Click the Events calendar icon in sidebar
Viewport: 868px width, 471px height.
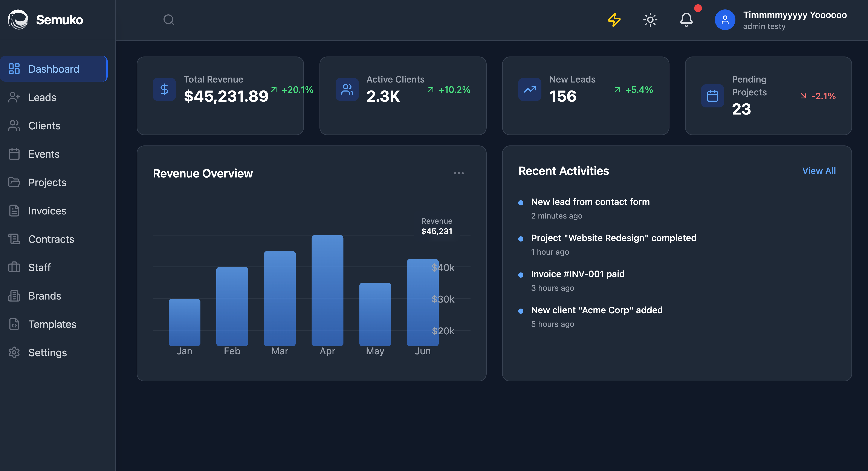(x=14, y=154)
